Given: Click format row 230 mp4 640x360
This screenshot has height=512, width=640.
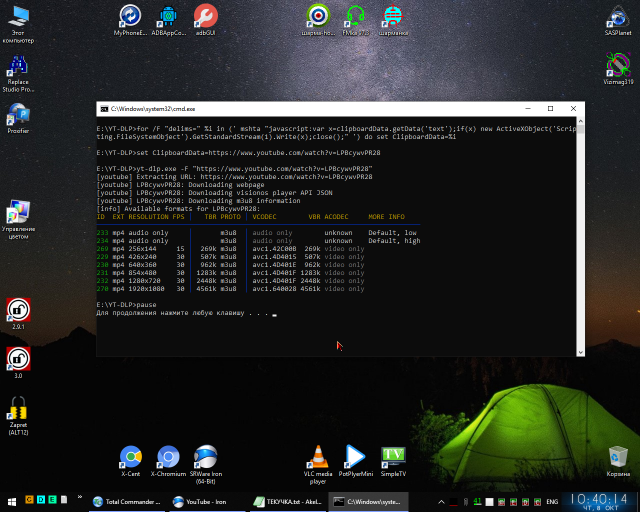Looking at the screenshot, I should pyautogui.click(x=231, y=265).
